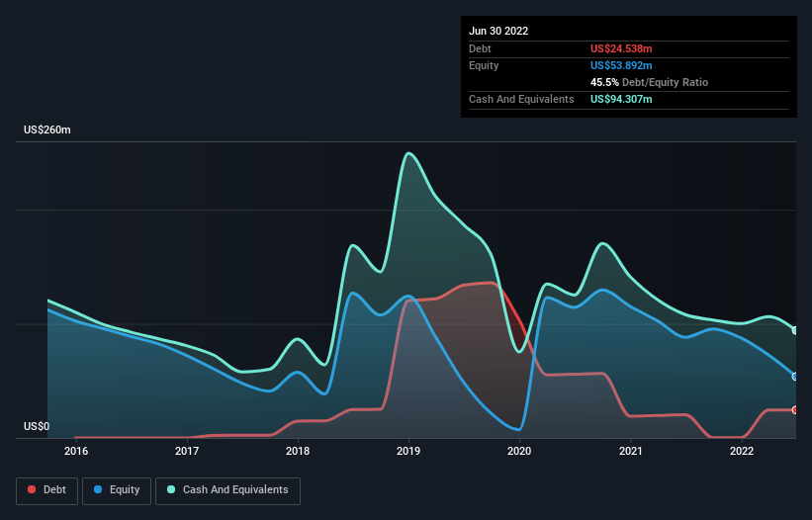Click the 45.5% Debt/Equity Ratio text

650,82
